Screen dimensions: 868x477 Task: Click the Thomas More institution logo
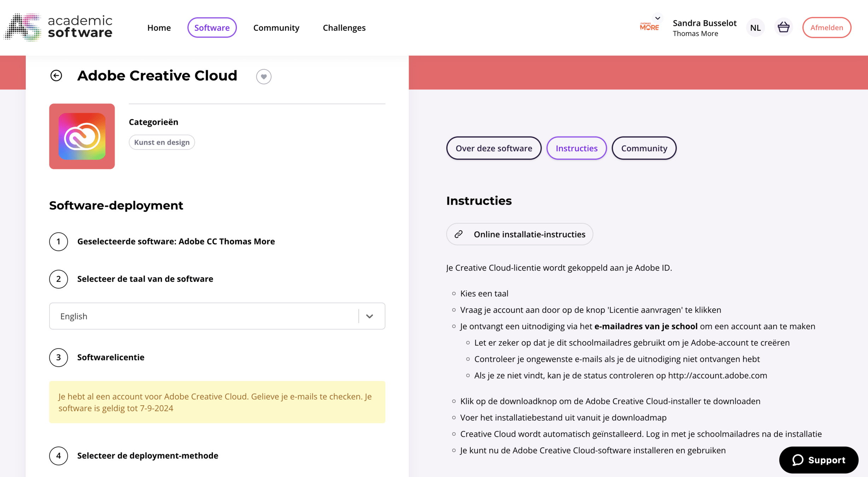649,27
